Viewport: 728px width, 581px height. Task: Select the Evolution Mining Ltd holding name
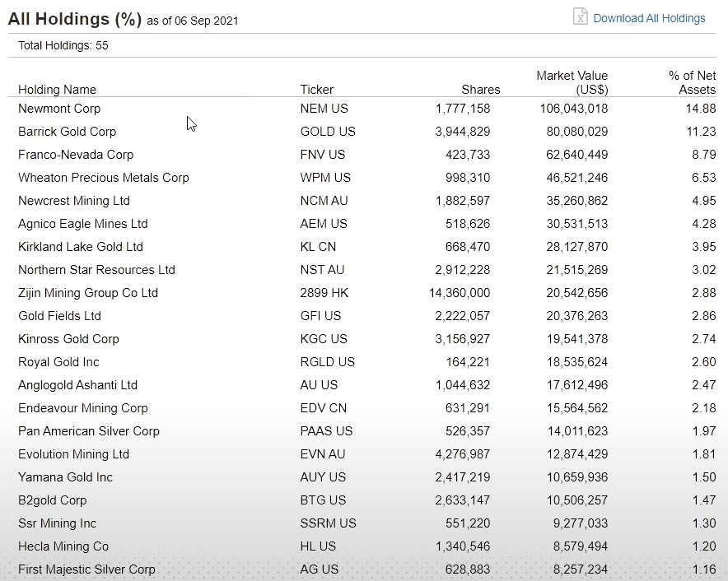click(x=73, y=454)
